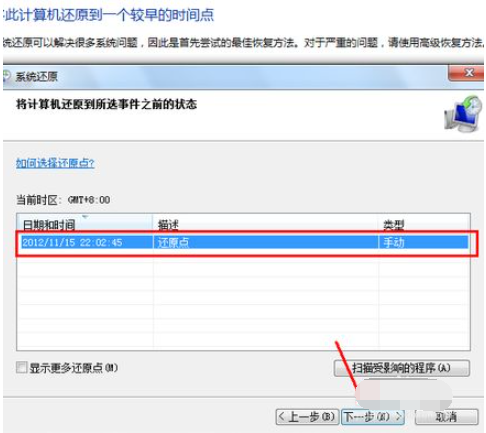Open the 如何选择还原点? help link
The width and height of the screenshot is (486, 433).
55,163
